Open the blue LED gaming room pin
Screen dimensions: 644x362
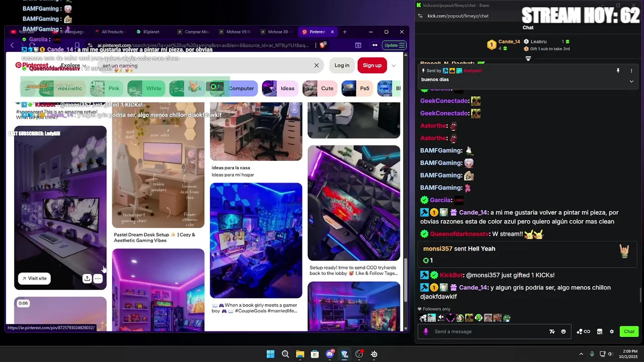256,240
